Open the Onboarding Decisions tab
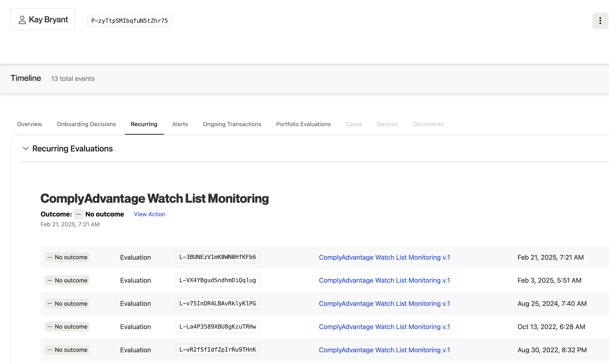609x364 pixels. point(86,124)
